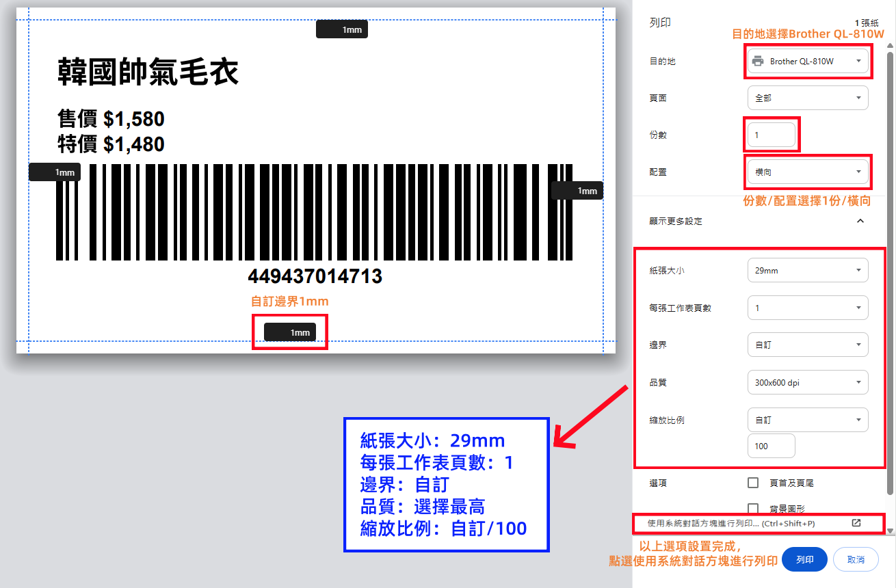Open the 邊界 自訂 margins dropdown
The height and width of the screenshot is (588, 896).
pyautogui.click(x=808, y=345)
